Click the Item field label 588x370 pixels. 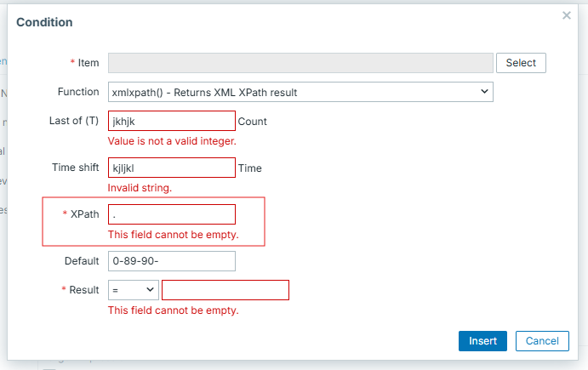pos(88,63)
